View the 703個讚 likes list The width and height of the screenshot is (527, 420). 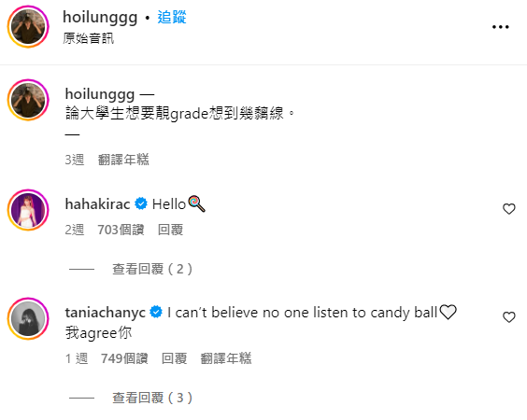point(121,230)
